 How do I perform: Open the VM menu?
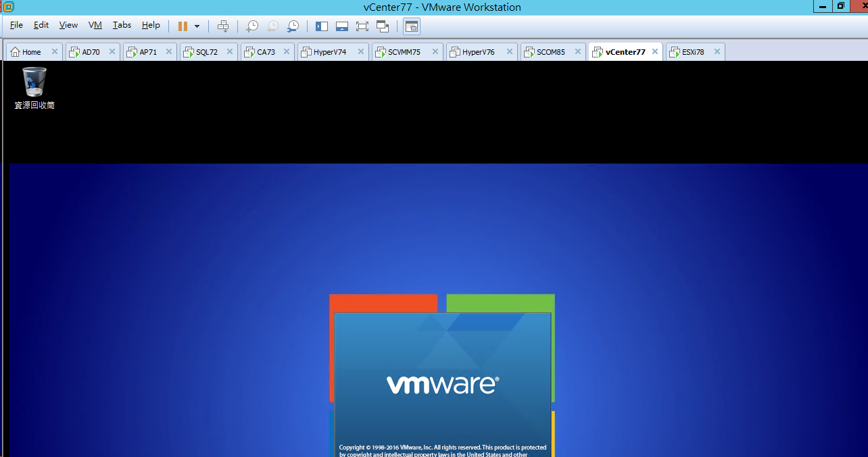click(x=95, y=25)
